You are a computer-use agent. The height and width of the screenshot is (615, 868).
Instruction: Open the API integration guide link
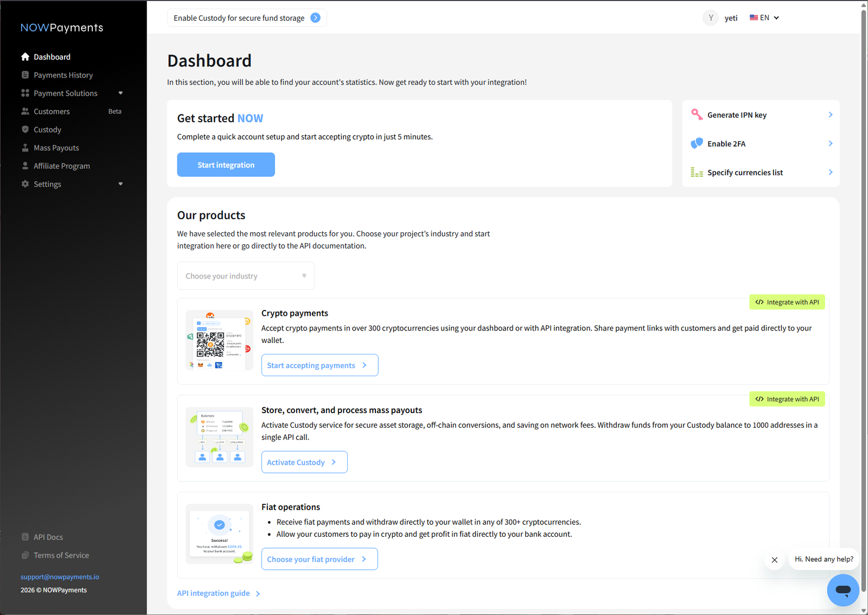click(213, 593)
